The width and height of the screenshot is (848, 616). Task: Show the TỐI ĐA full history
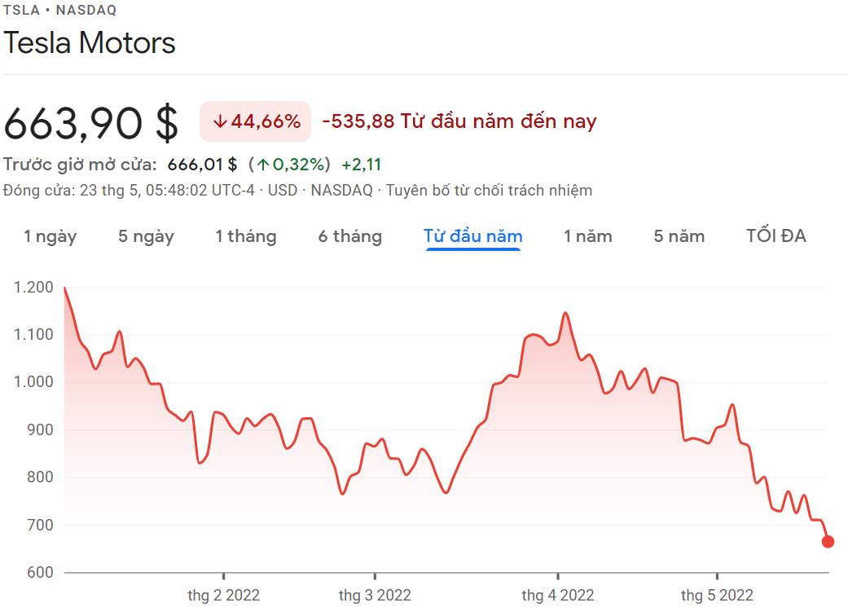point(776,236)
